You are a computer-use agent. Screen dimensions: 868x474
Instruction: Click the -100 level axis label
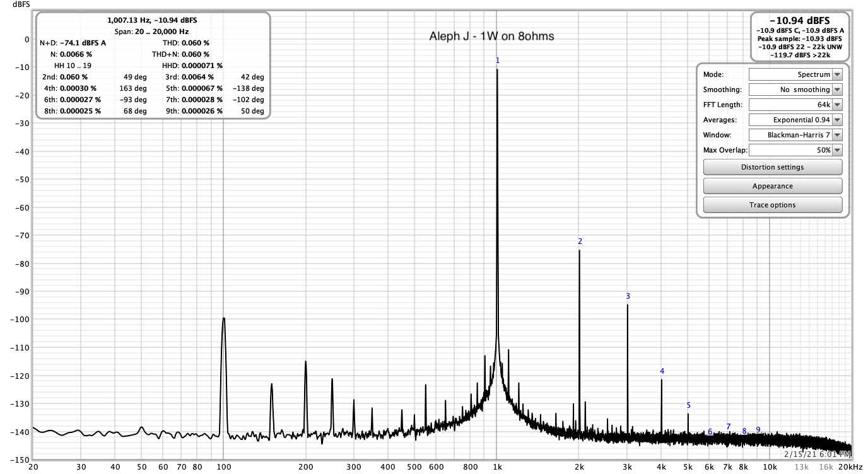point(20,319)
